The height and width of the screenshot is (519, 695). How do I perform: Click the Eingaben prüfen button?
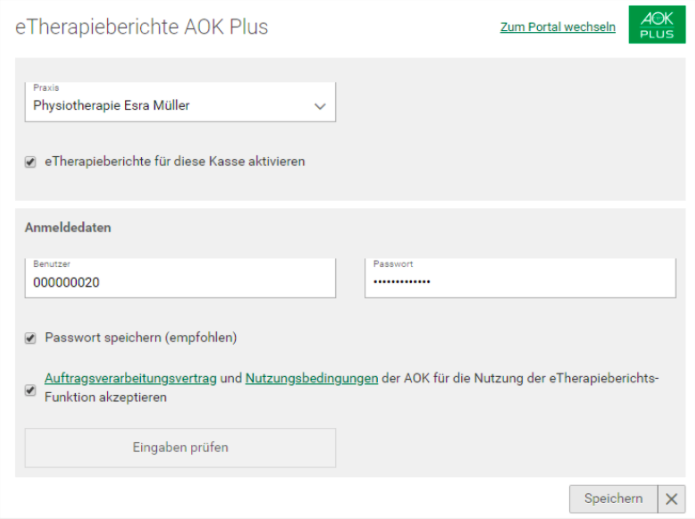pyautogui.click(x=180, y=448)
